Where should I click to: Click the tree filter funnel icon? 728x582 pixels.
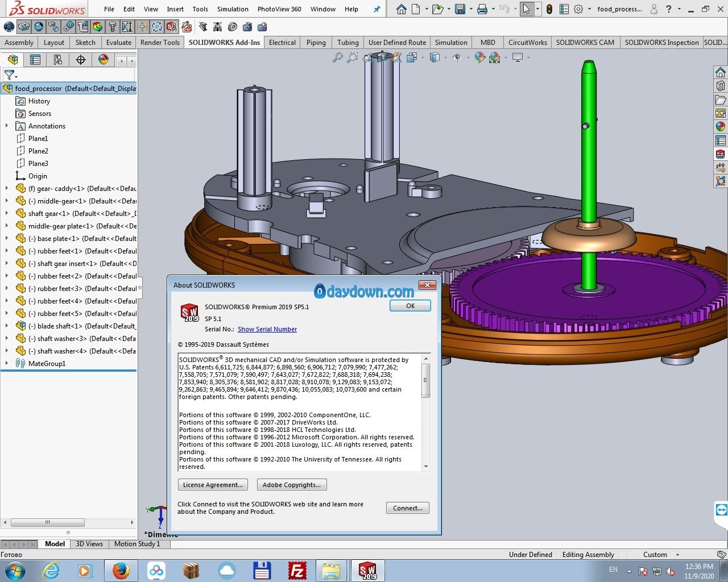click(x=9, y=75)
